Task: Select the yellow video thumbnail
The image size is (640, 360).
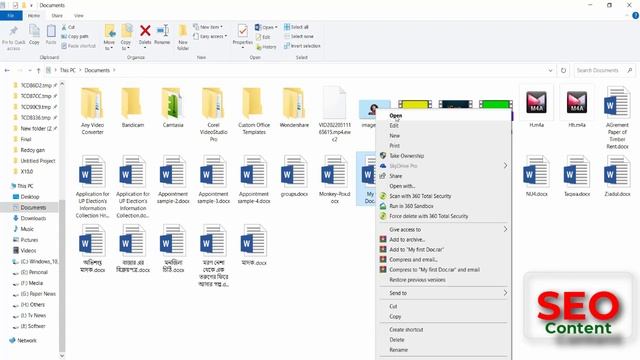Action: [415, 105]
